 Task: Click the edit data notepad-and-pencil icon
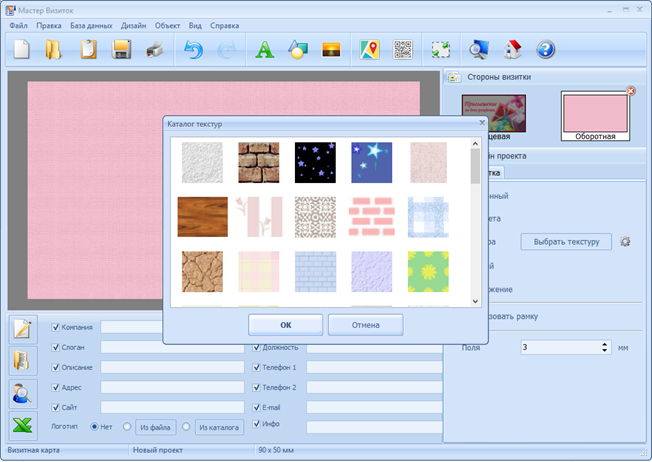point(23,329)
